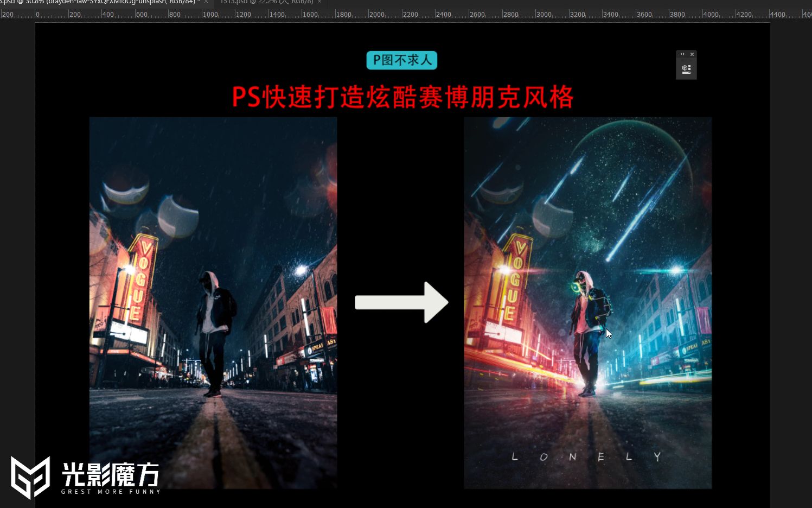
Task: Click the white arrow shape between the photos
Action: [401, 302]
